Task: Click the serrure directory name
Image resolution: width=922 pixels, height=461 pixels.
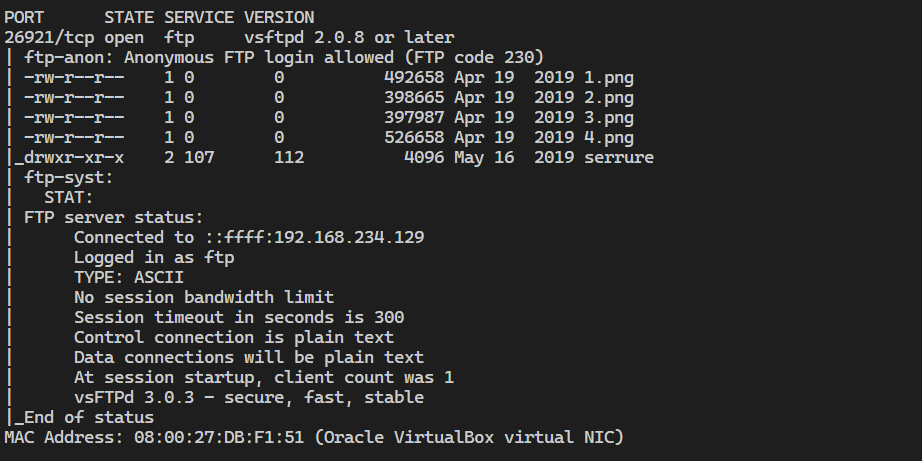Action: pos(619,158)
